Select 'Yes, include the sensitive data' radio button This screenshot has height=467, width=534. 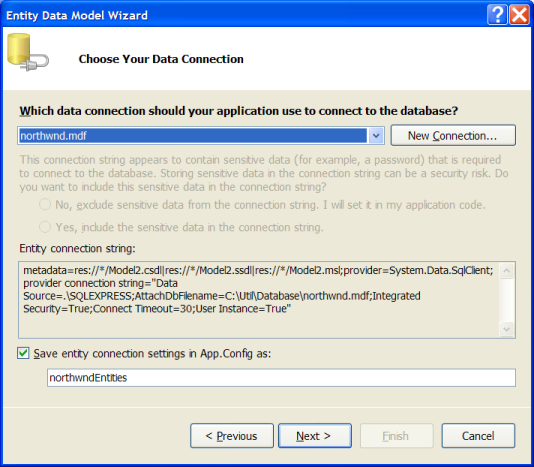pyautogui.click(x=45, y=227)
